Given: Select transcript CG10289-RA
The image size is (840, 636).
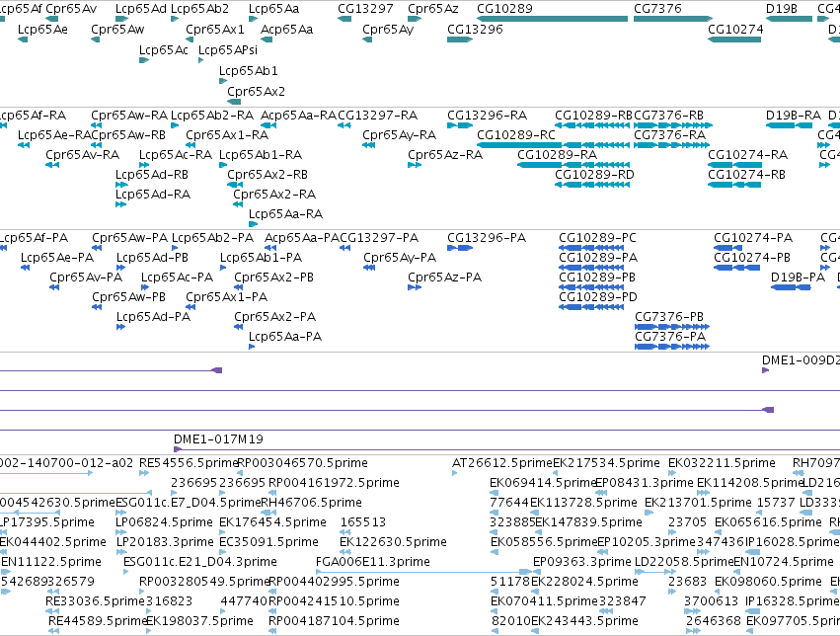Looking at the screenshot, I should (x=573, y=165).
